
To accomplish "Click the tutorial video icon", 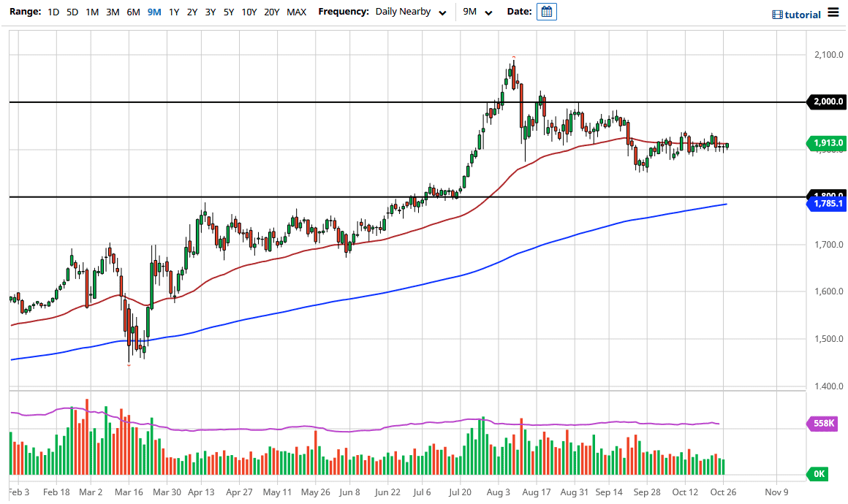I will pos(776,15).
